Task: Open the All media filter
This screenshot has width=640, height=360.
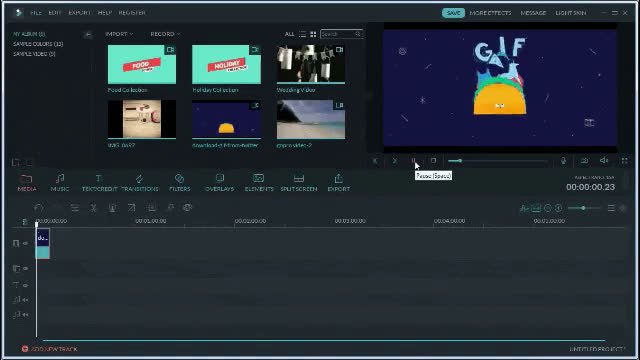Action: [x=289, y=34]
